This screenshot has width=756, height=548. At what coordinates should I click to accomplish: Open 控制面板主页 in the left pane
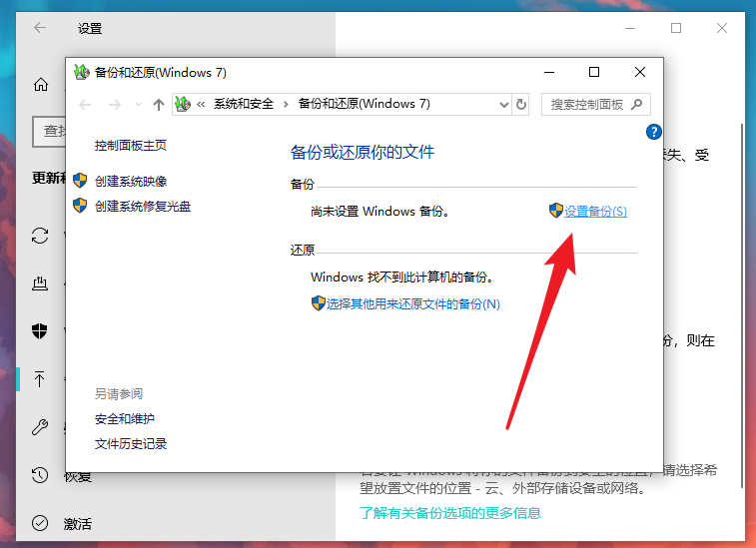pyautogui.click(x=131, y=146)
